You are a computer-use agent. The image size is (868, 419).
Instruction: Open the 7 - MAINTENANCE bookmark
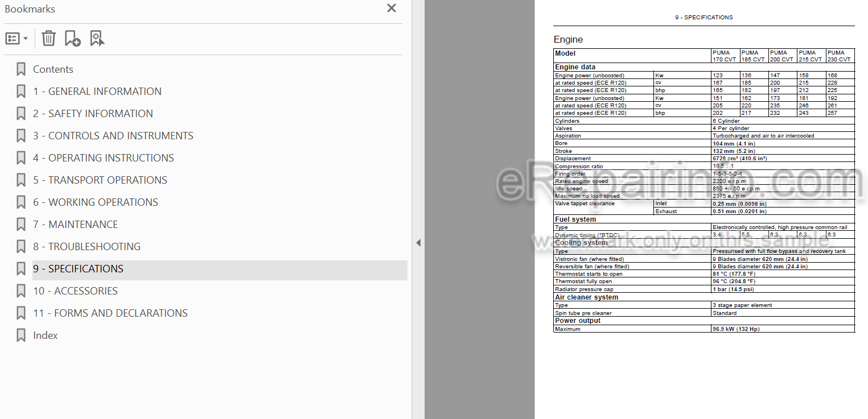(x=76, y=225)
